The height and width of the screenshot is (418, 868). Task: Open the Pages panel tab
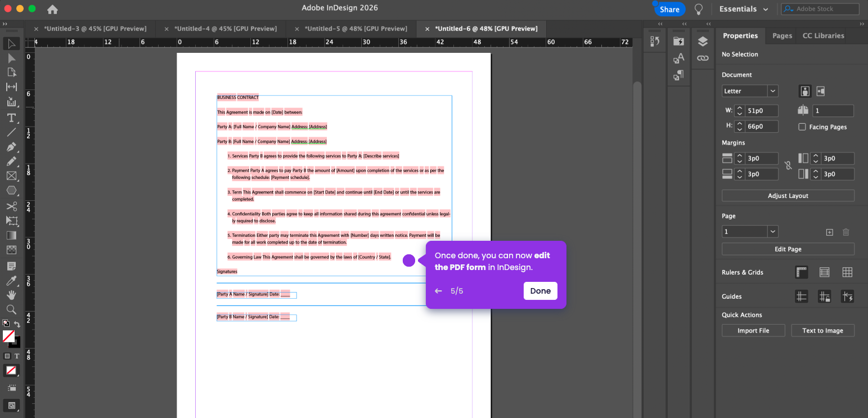pyautogui.click(x=782, y=35)
